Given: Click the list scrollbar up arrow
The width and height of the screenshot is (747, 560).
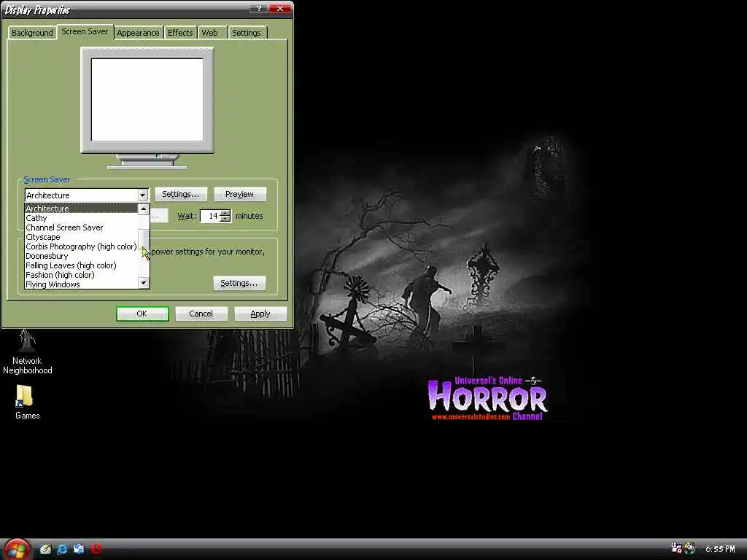Looking at the screenshot, I should (144, 209).
